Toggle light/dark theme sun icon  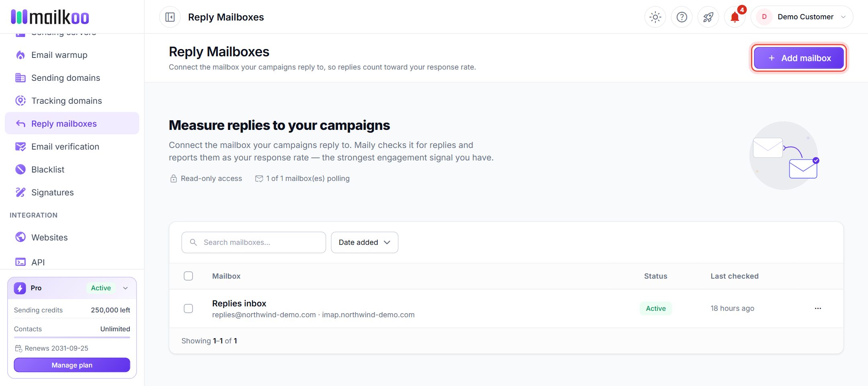(655, 17)
